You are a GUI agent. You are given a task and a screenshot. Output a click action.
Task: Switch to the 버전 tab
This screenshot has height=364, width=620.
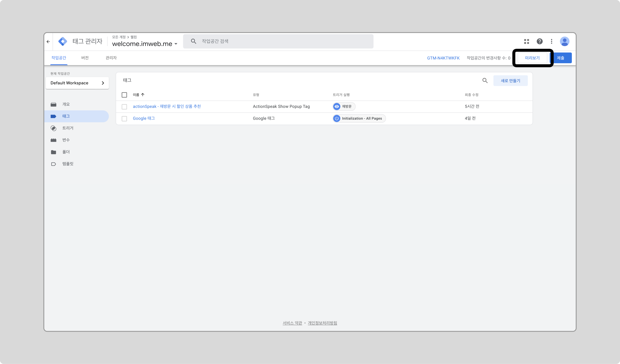85,58
